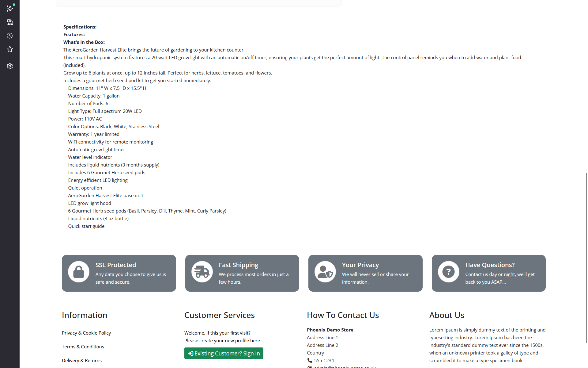
Task: Open the settings gear icon in the sidebar
Action: coord(10,66)
